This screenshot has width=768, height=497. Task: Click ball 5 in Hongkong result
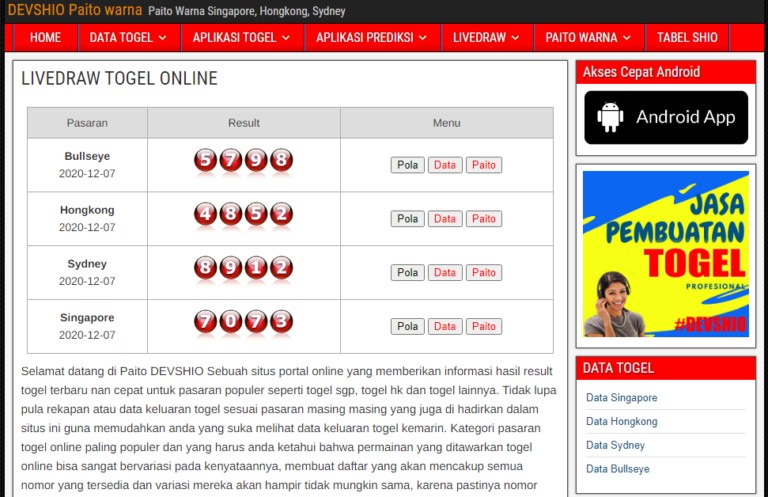coord(256,214)
